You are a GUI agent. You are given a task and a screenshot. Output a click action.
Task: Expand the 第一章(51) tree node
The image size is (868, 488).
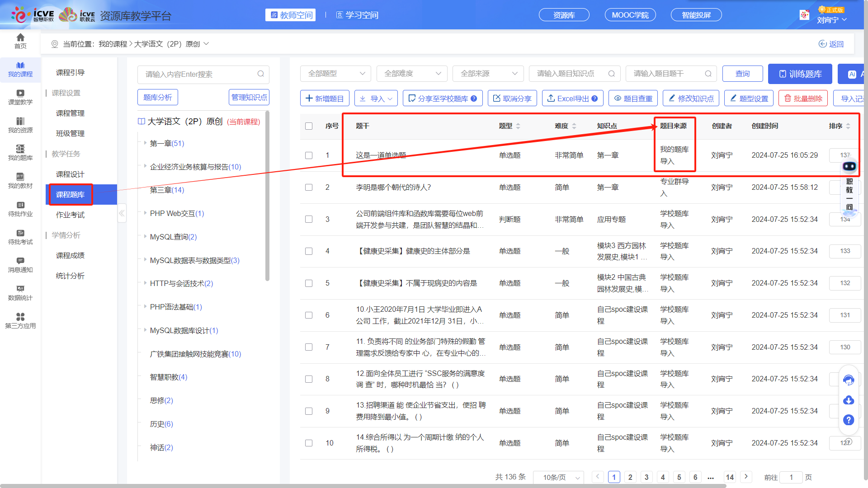pyautogui.click(x=146, y=143)
